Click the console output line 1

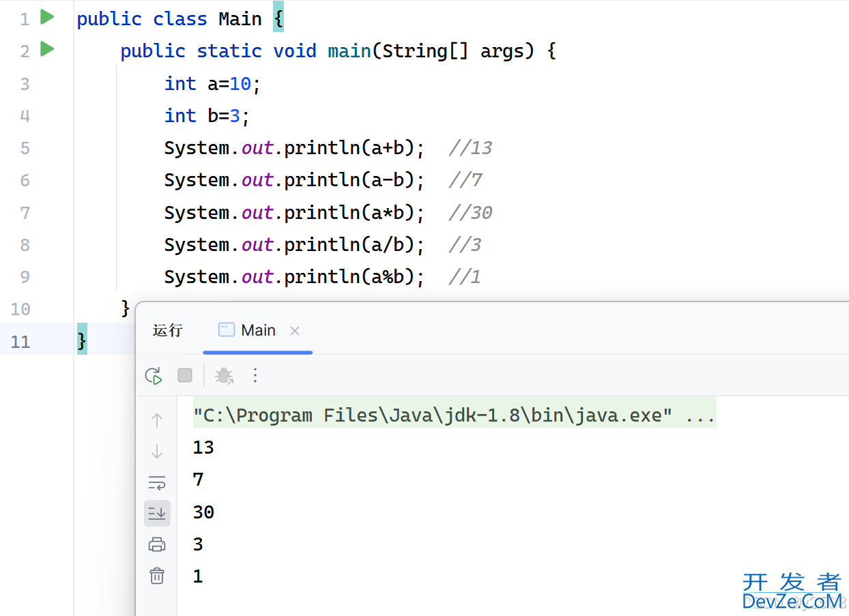[x=198, y=576]
